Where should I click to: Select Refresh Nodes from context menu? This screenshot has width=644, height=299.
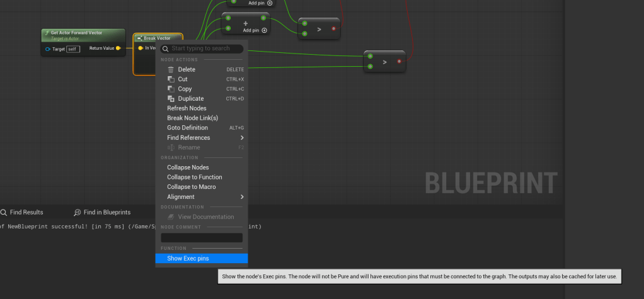187,108
